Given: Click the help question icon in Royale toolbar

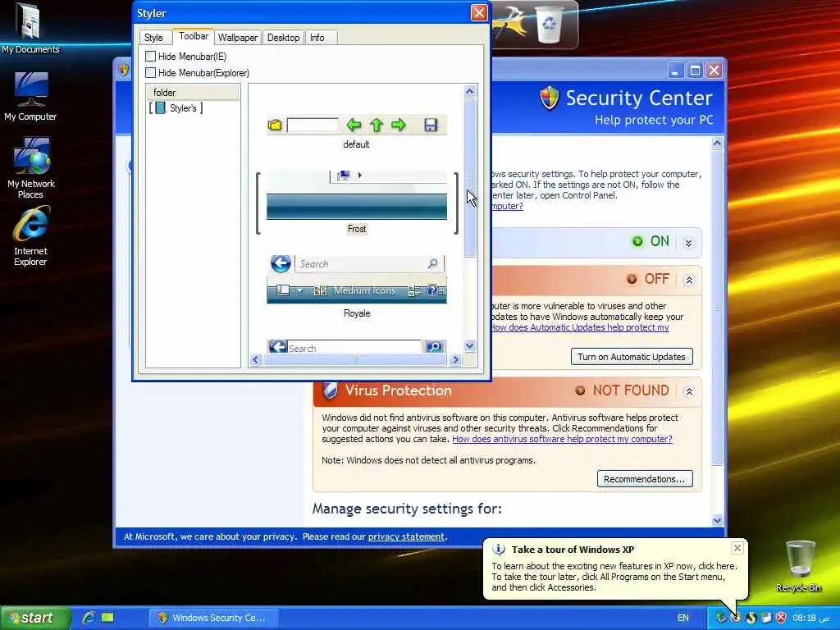Looking at the screenshot, I should (x=431, y=290).
